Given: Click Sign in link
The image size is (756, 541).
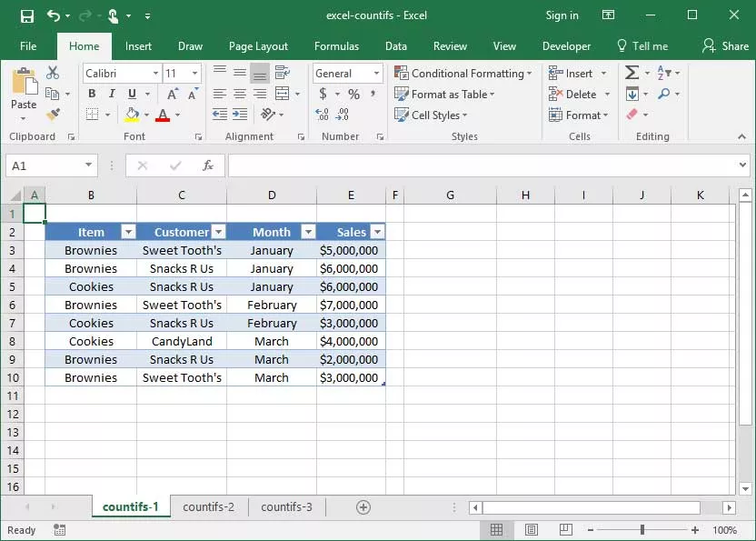Looking at the screenshot, I should point(562,15).
